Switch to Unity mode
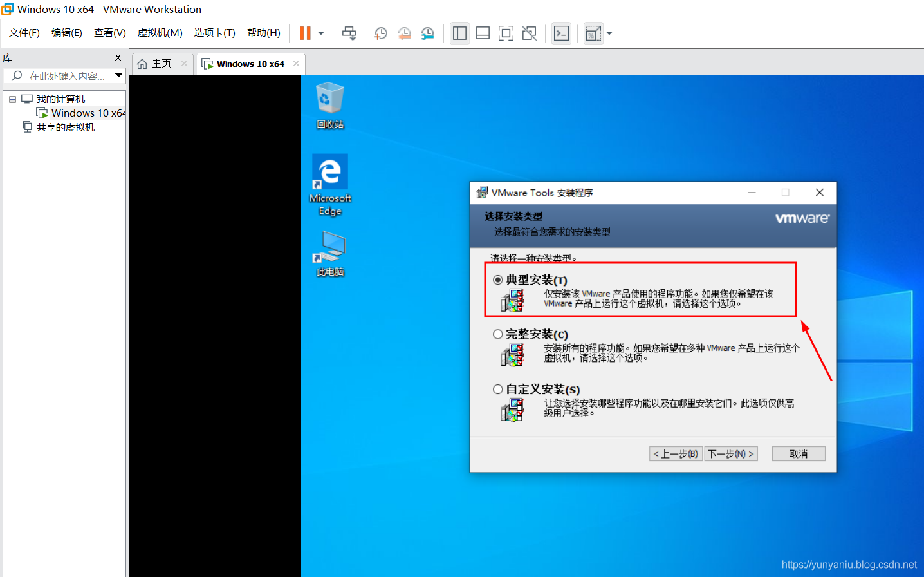The height and width of the screenshot is (577, 924). pos(529,33)
